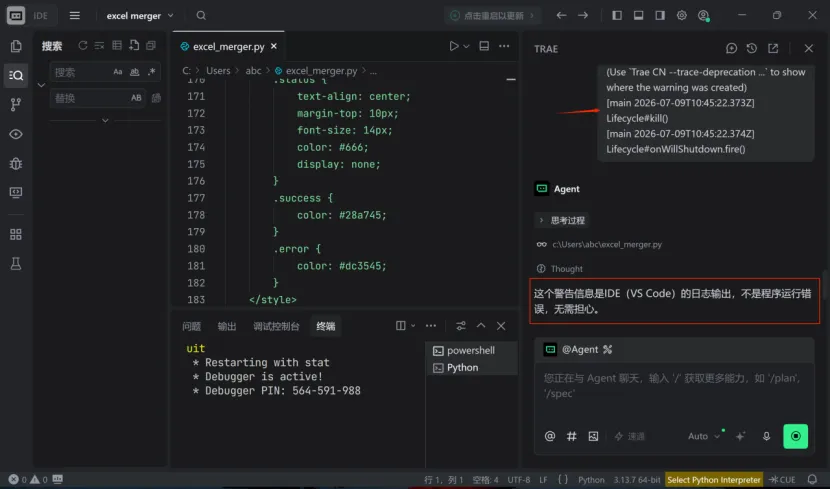Image resolution: width=830 pixels, height=490 pixels.
Task: Toggle match case Aa in search box
Action: [x=118, y=72]
